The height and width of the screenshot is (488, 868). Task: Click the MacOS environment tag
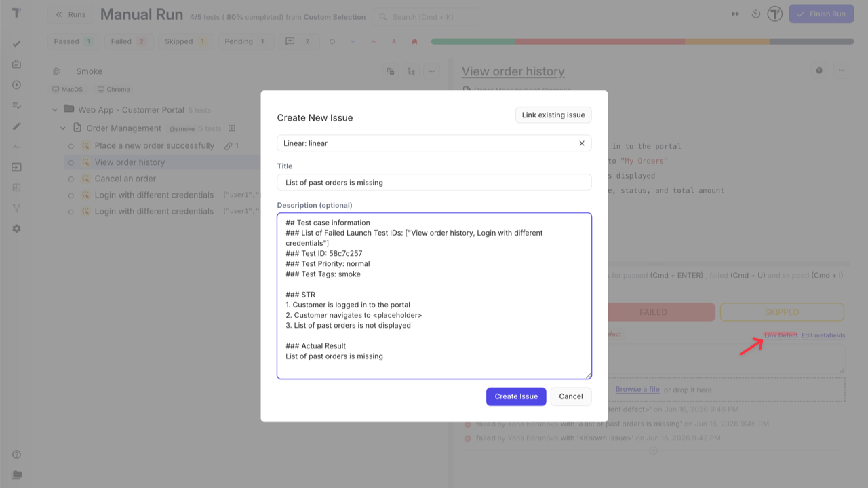[x=67, y=89]
